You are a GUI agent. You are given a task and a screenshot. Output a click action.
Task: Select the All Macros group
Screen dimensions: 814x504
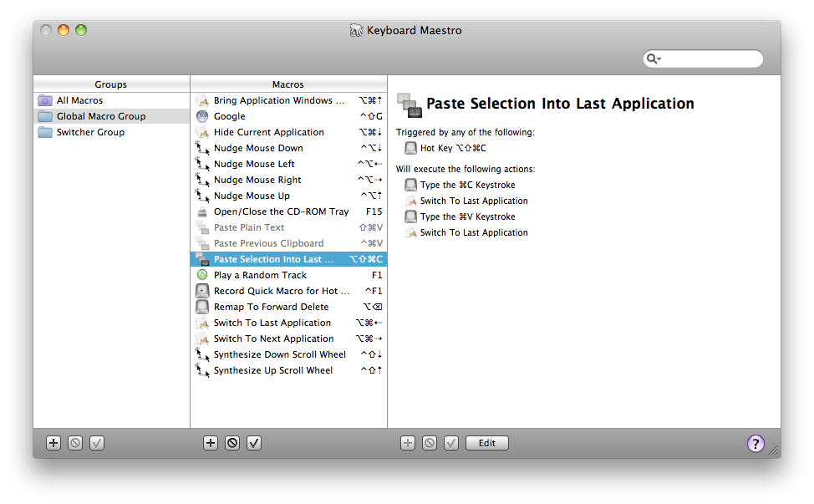click(x=112, y=100)
